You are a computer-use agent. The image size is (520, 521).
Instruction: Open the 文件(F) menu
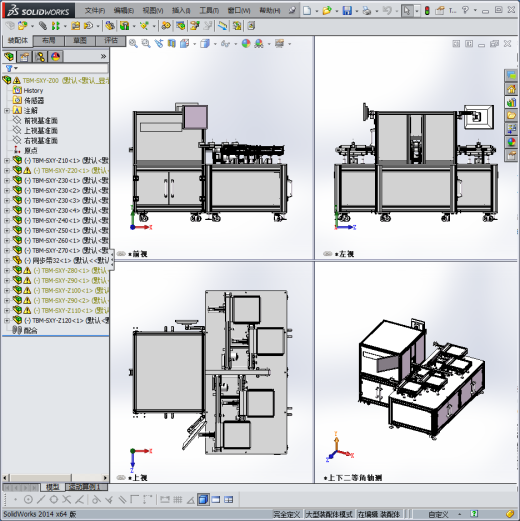(x=95, y=11)
